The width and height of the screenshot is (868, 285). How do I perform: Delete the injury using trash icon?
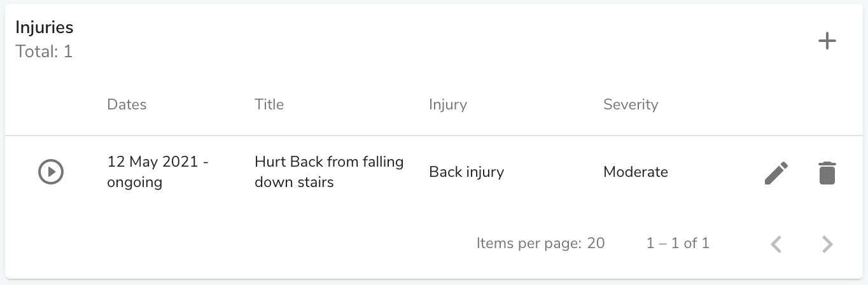coord(827,173)
